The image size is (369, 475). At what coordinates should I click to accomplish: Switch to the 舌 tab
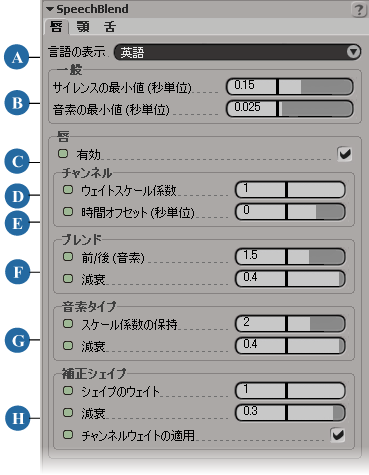(109, 27)
